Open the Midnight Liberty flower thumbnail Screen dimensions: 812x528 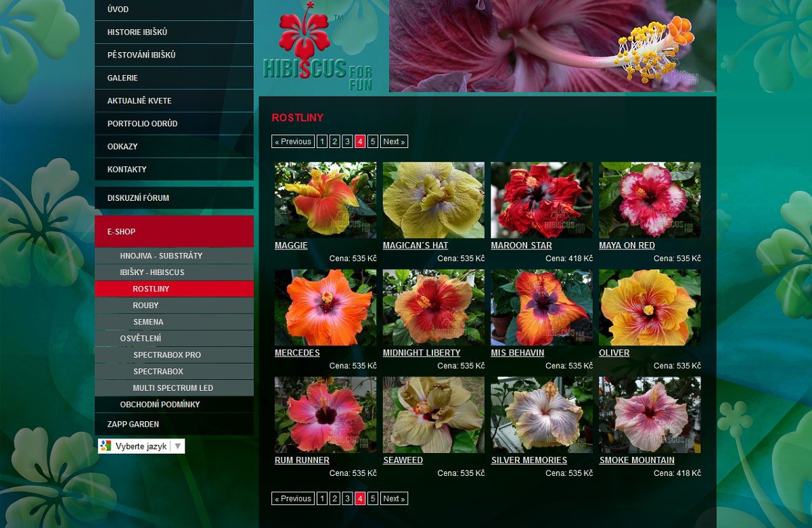(434, 308)
